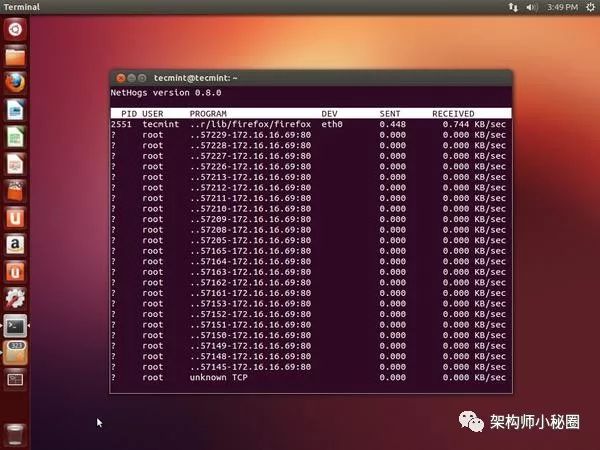The width and height of the screenshot is (600, 450).
Task: Select the ..57229-172.16.16.69:80 row
Action: 311,135
